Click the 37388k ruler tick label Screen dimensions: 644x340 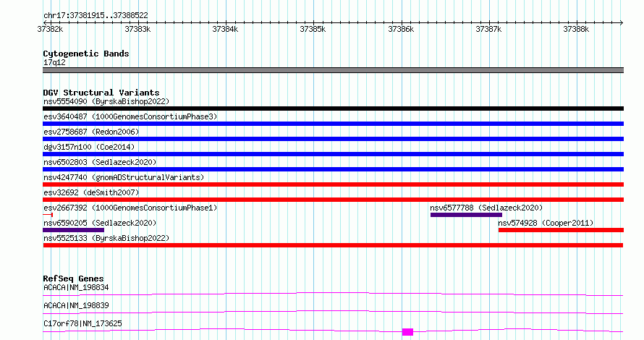pos(576,29)
